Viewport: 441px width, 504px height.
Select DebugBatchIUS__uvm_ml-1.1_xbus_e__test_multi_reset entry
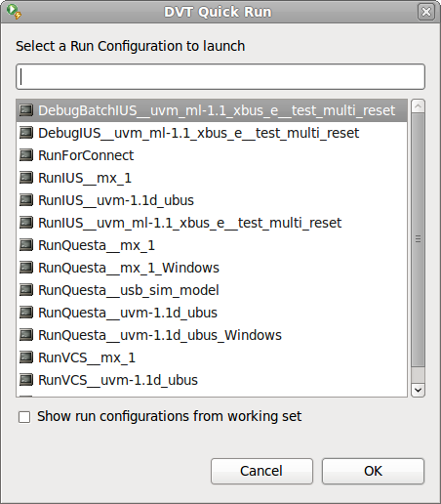(x=212, y=110)
